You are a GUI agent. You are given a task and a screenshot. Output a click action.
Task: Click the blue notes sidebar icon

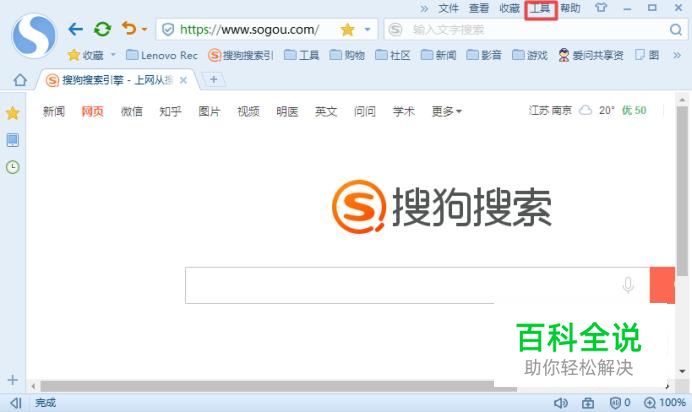coord(12,140)
